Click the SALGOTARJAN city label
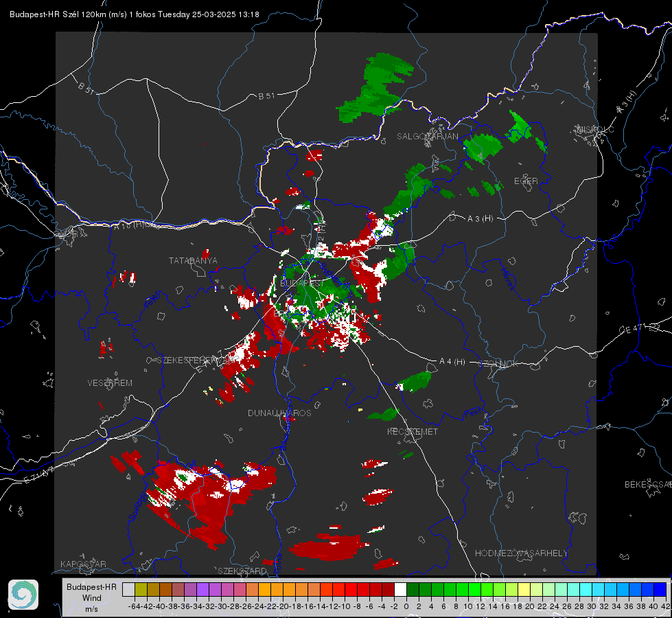Viewport: 672px width, 618px height. [427, 137]
